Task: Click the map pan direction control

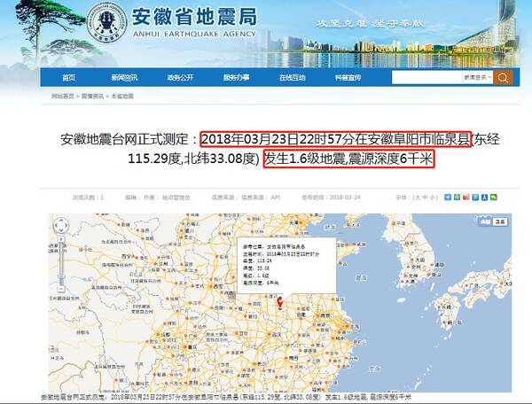Action: tap(61, 225)
